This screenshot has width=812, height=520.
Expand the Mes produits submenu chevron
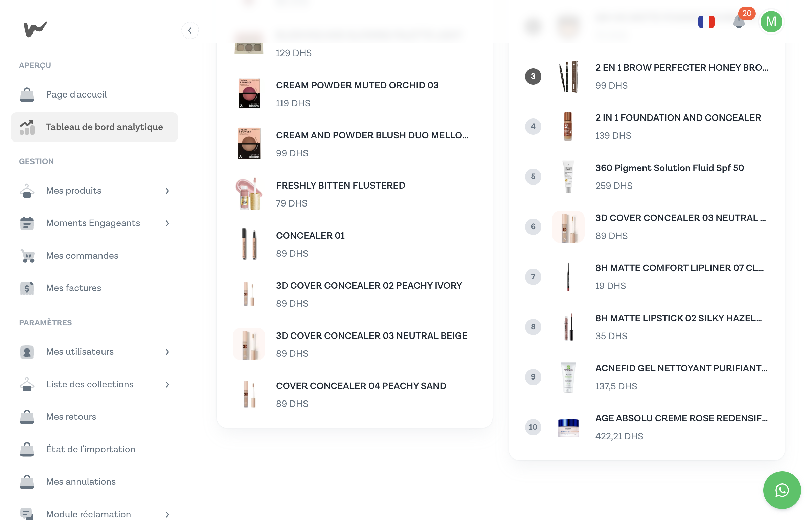(167, 191)
